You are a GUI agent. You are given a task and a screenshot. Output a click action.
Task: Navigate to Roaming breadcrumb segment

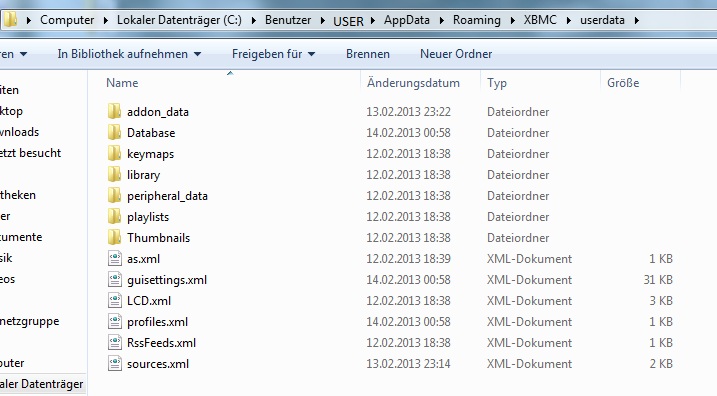pos(476,20)
